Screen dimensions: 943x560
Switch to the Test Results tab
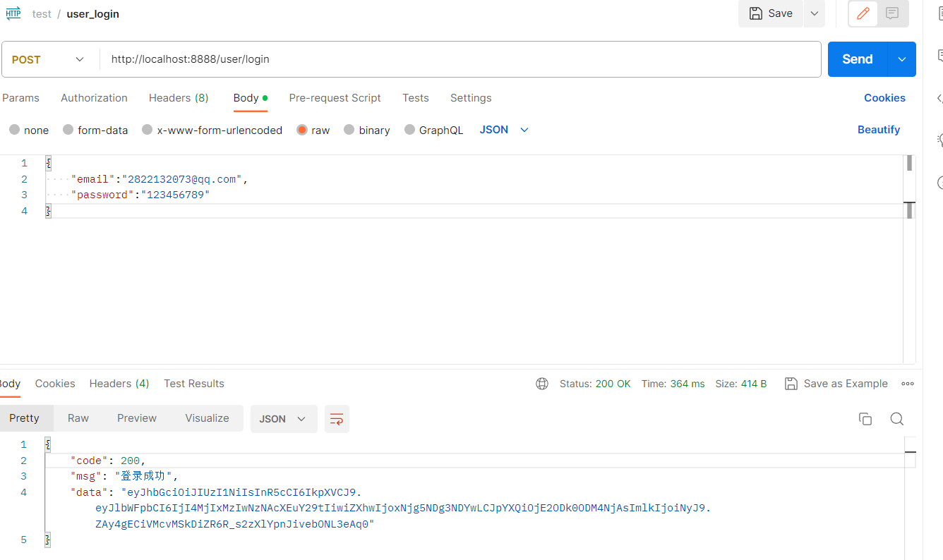pos(194,384)
